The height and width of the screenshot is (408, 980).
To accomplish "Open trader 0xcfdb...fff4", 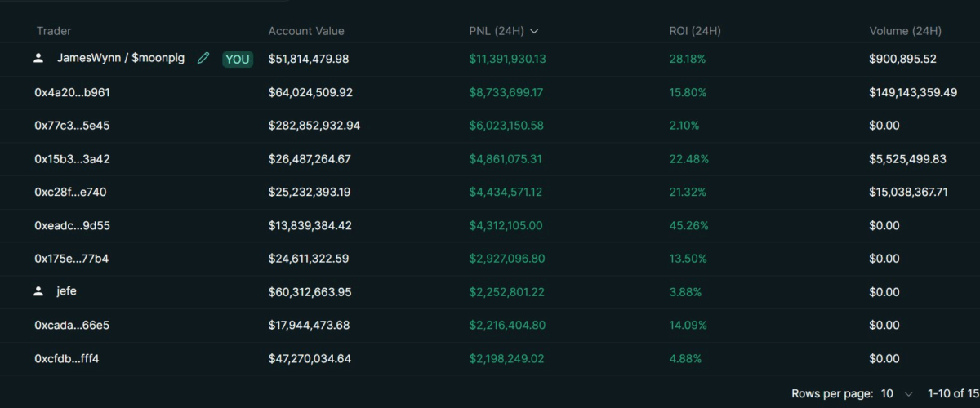I will point(67,358).
